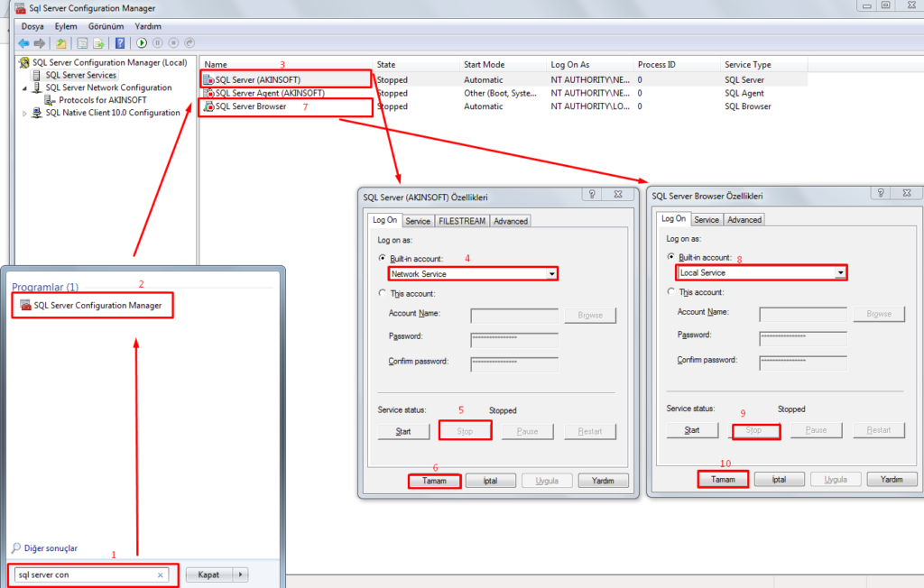Click the Back arrow toolbar icon
Screen dimensions: 924x588
point(23,42)
